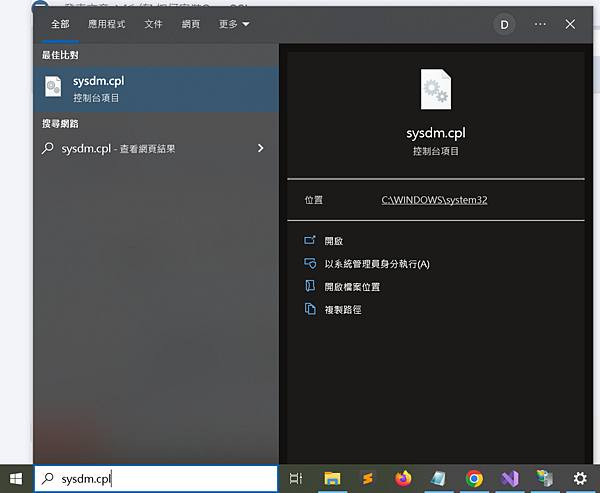Click the magnifier icon beside web search result

click(48, 148)
